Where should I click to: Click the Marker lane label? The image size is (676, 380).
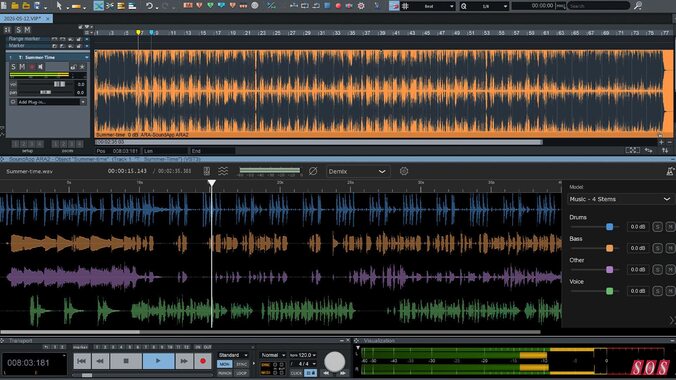click(x=17, y=45)
